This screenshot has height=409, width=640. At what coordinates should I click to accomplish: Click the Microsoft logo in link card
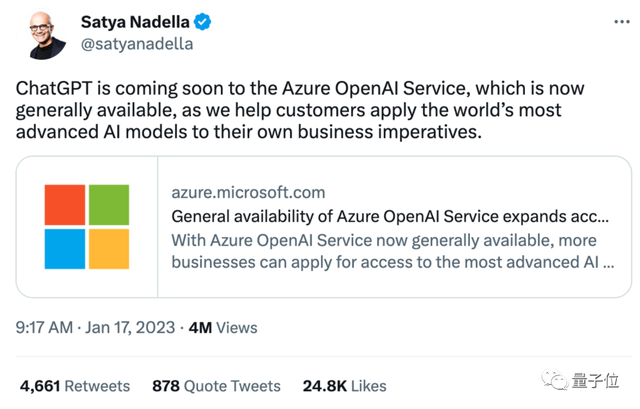87,226
